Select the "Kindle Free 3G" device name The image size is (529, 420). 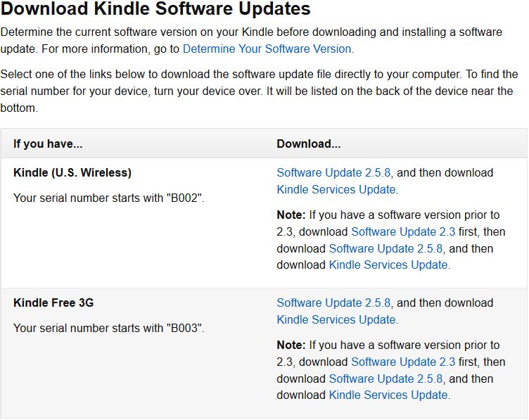tap(53, 303)
